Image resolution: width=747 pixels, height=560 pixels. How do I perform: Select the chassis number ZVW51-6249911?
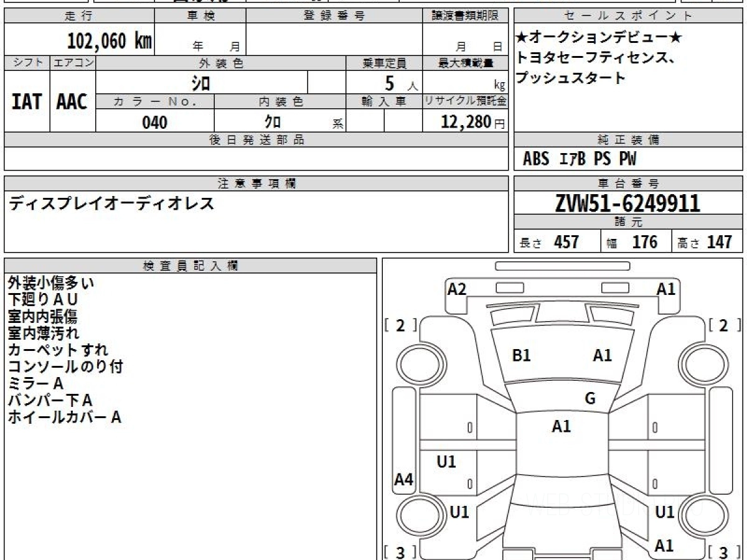(627, 203)
